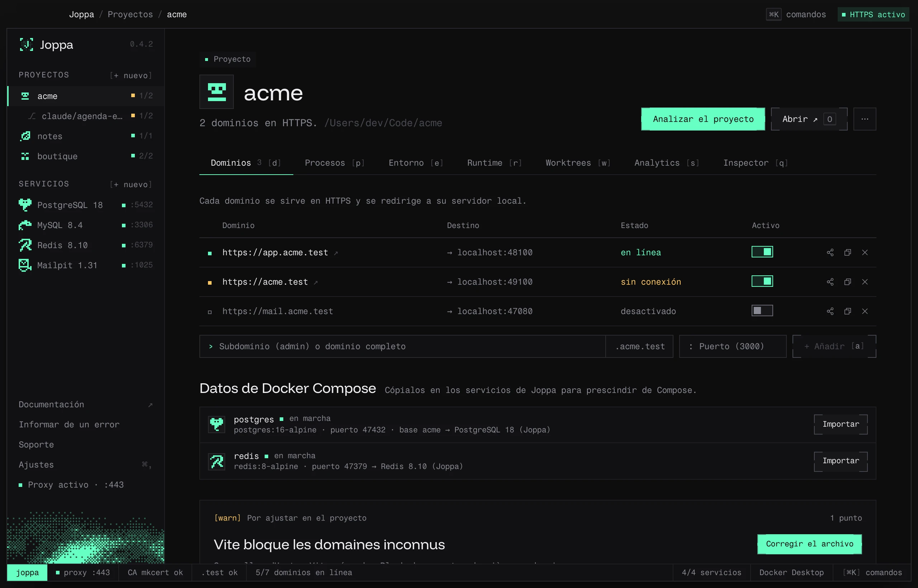The height and width of the screenshot is (588, 918).
Task: Click the MySQL 8.4 dolphin icon
Action: (x=25, y=225)
